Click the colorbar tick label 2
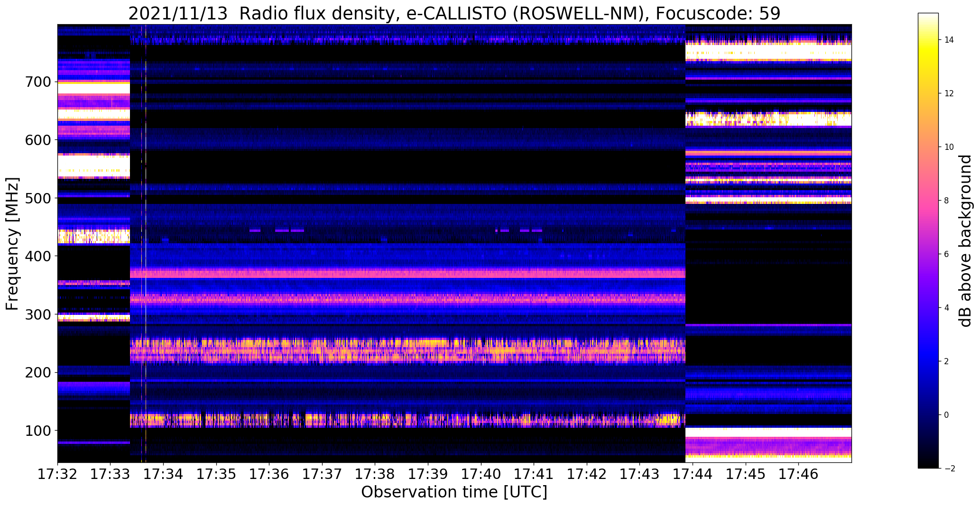980x506 pixels. click(x=947, y=361)
